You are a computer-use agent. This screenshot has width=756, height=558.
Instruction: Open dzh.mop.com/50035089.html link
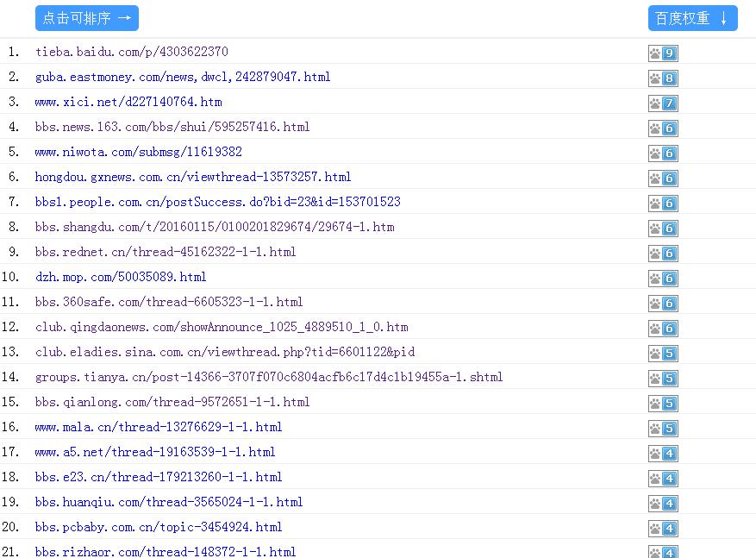(121, 277)
